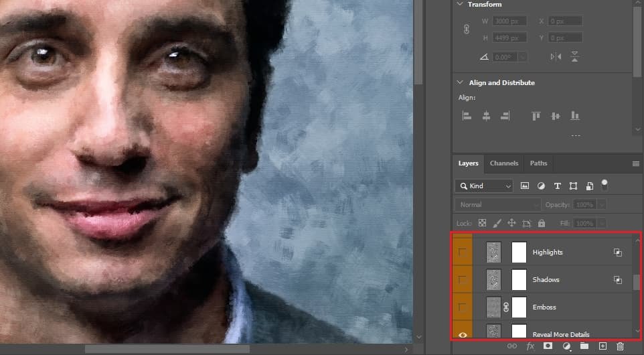Viewport: 644px width, 355px height.
Task: Click the delete layer trash icon
Action: pyautogui.click(x=620, y=346)
